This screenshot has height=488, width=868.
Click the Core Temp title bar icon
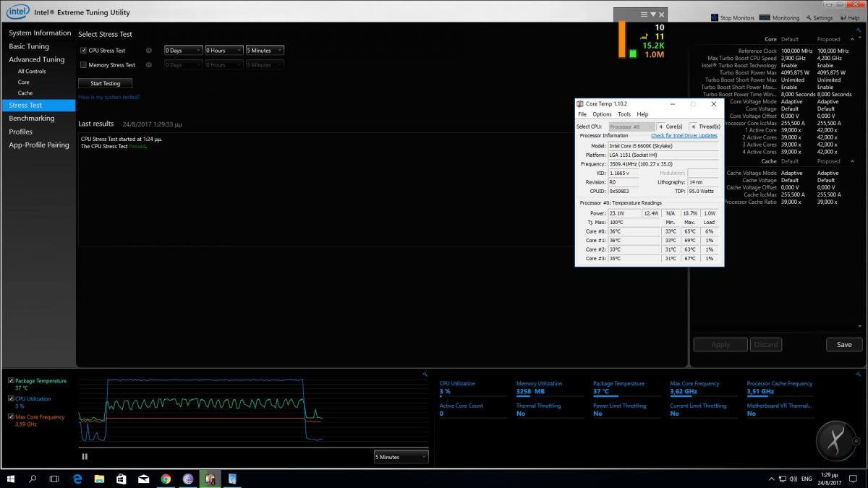(580, 104)
